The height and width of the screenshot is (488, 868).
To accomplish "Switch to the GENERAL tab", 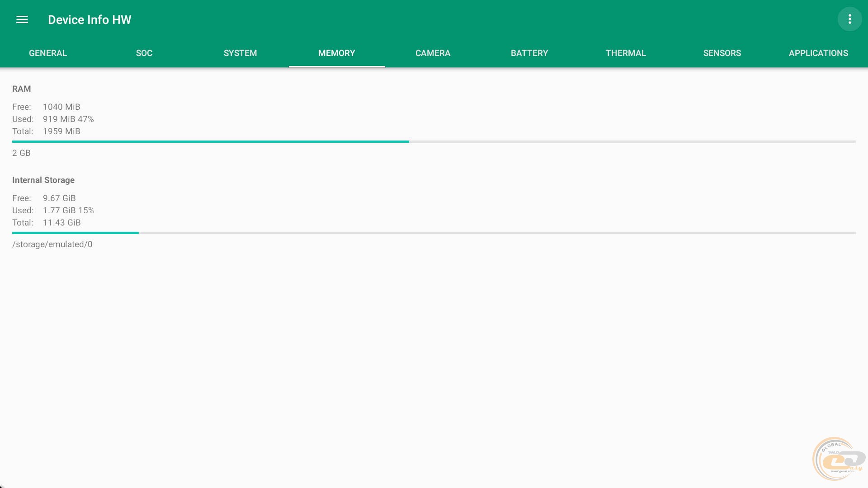I will pyautogui.click(x=48, y=53).
